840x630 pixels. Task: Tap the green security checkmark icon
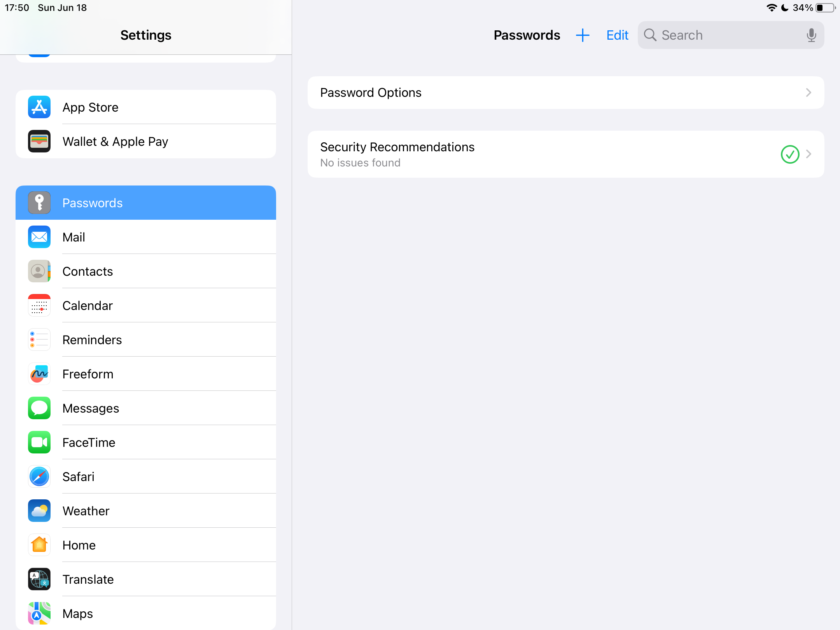click(790, 154)
